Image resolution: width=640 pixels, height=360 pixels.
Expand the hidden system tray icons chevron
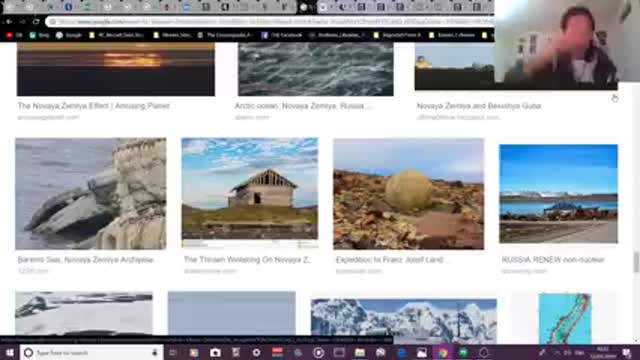tap(557, 353)
